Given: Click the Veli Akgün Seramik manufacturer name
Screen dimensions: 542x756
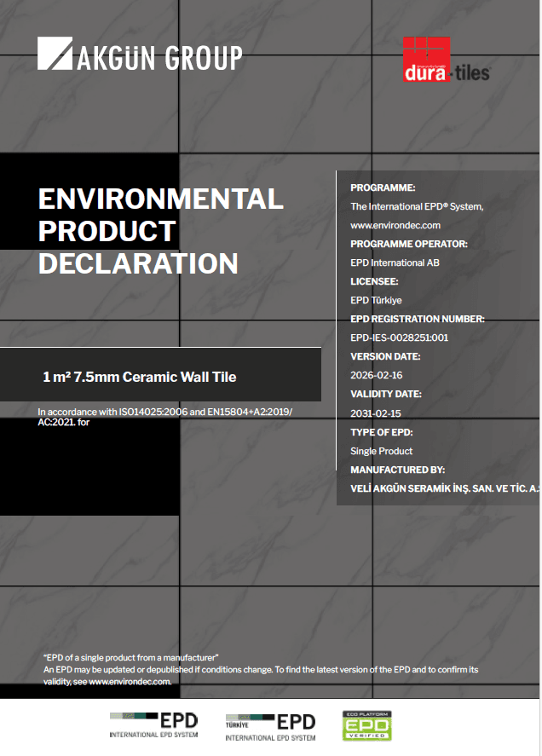Looking at the screenshot, I should [445, 488].
